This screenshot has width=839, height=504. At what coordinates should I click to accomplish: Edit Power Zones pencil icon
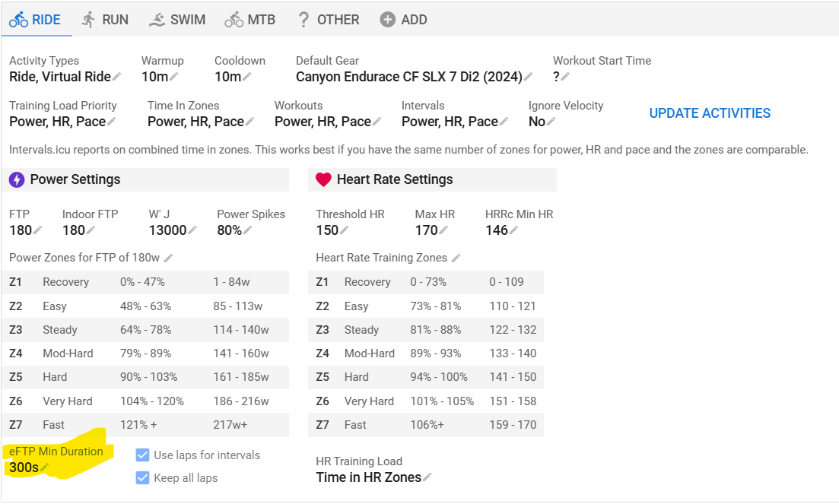pos(168,258)
